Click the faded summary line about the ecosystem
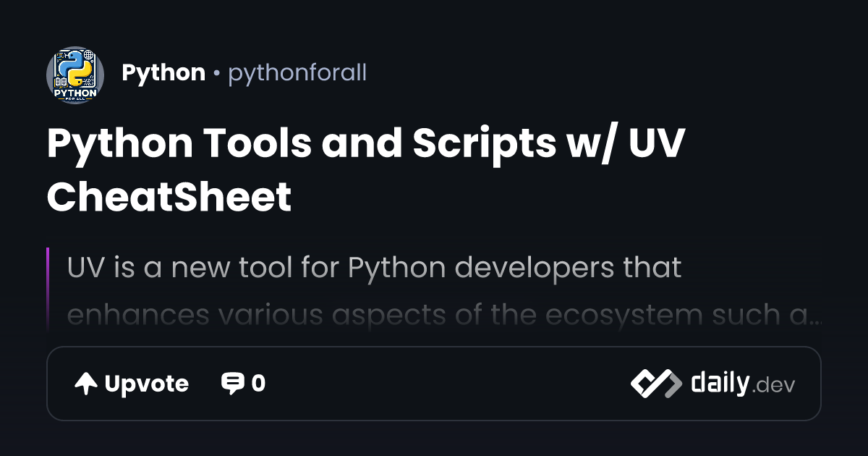868x456 pixels. tap(444, 316)
